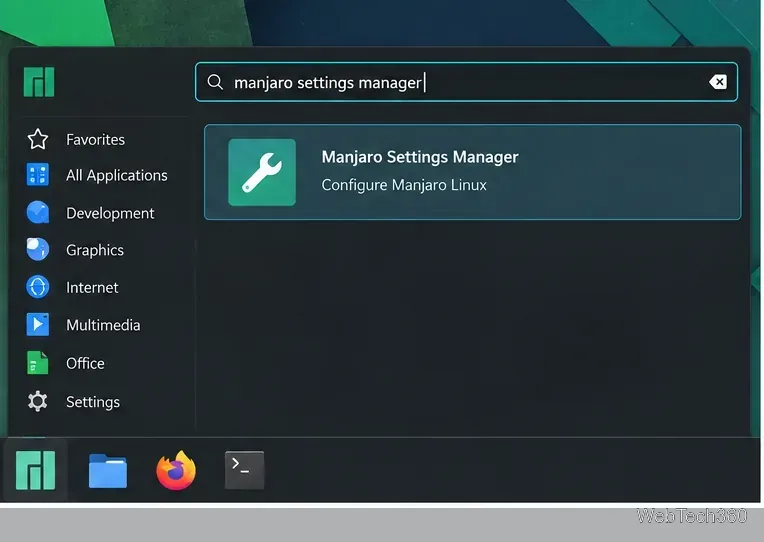764x542 pixels.
Task: Click the Development category icon
Action: point(38,212)
